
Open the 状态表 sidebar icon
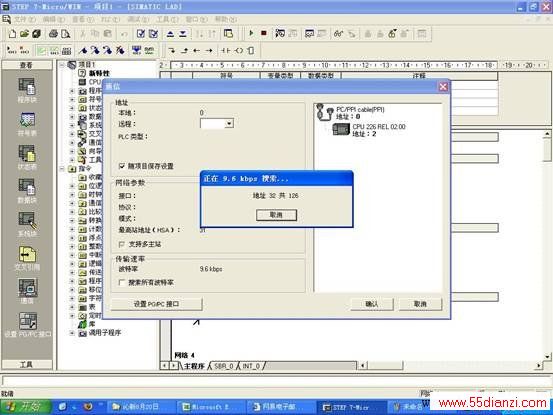27,157
